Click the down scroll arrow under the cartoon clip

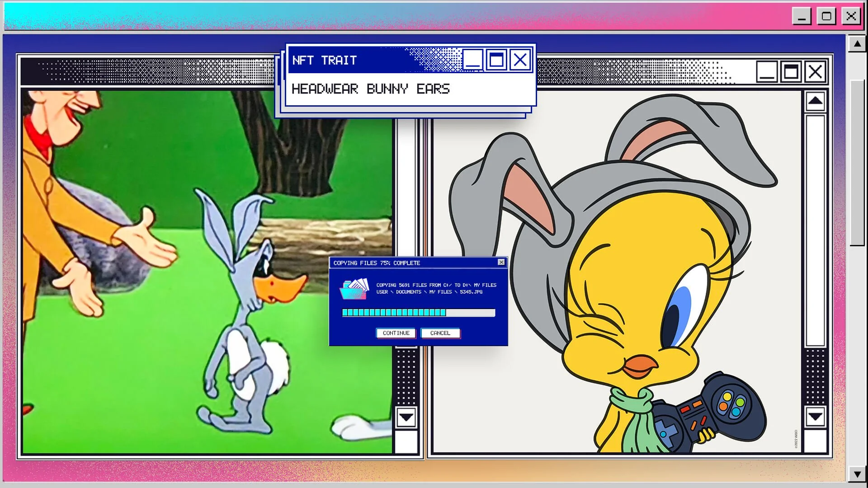coord(406,418)
